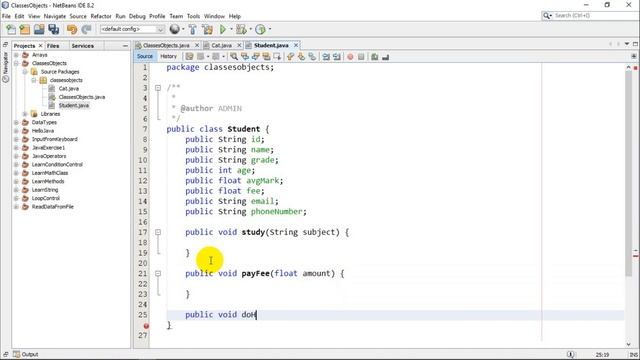Open the default config dropdown
The height and width of the screenshot is (360, 640).
[x=132, y=29]
